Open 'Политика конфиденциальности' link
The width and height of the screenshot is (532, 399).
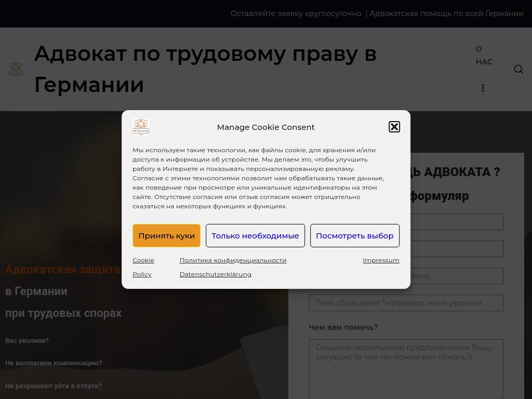pyautogui.click(x=233, y=260)
